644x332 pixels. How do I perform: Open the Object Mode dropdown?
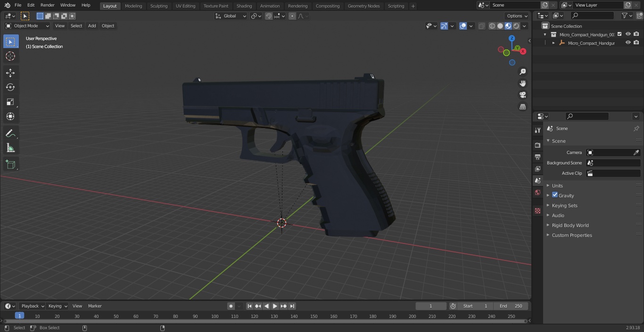(x=27, y=26)
